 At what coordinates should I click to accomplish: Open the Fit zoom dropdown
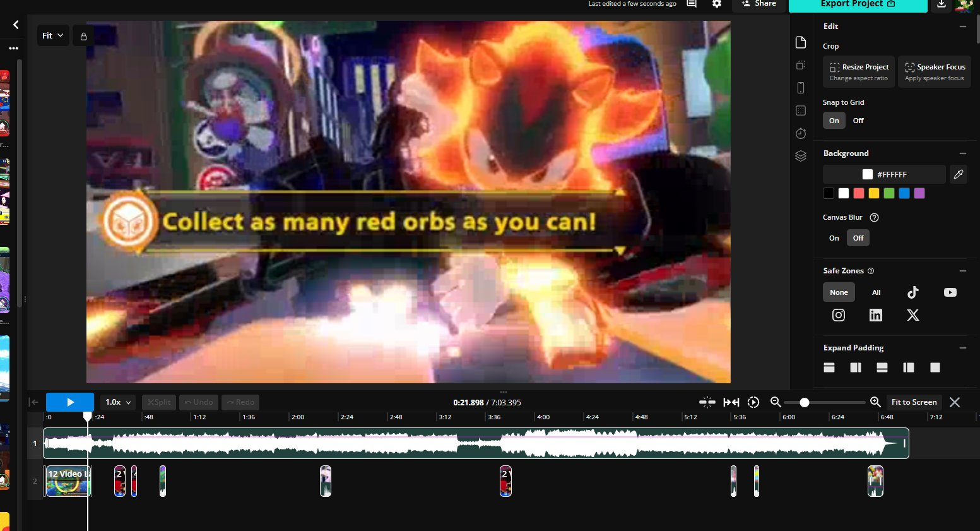[x=52, y=36]
